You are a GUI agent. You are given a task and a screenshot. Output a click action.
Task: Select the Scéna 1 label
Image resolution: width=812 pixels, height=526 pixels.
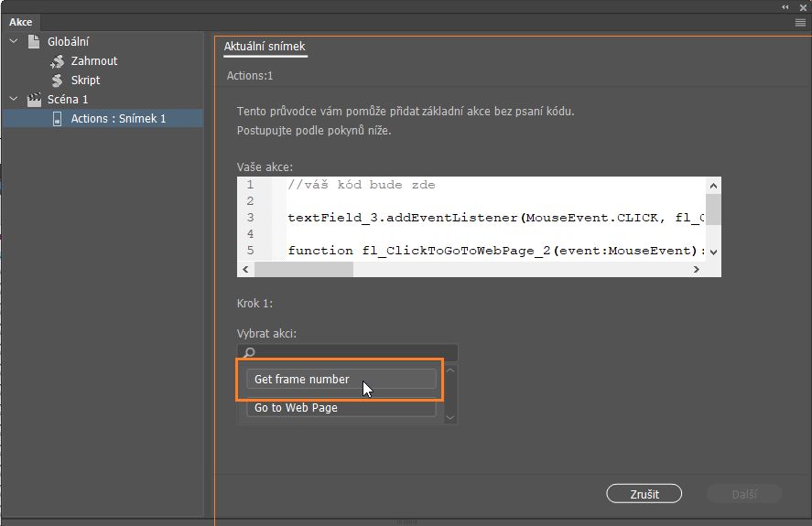coord(68,100)
